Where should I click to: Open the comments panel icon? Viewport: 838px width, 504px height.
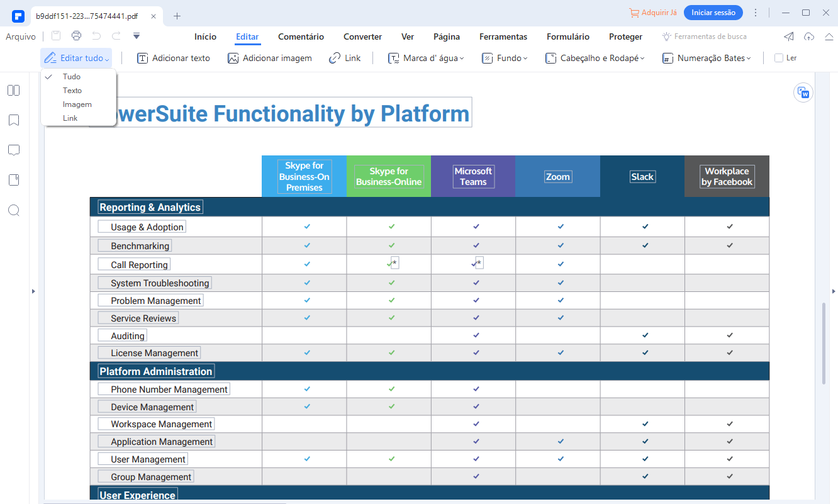click(13, 150)
